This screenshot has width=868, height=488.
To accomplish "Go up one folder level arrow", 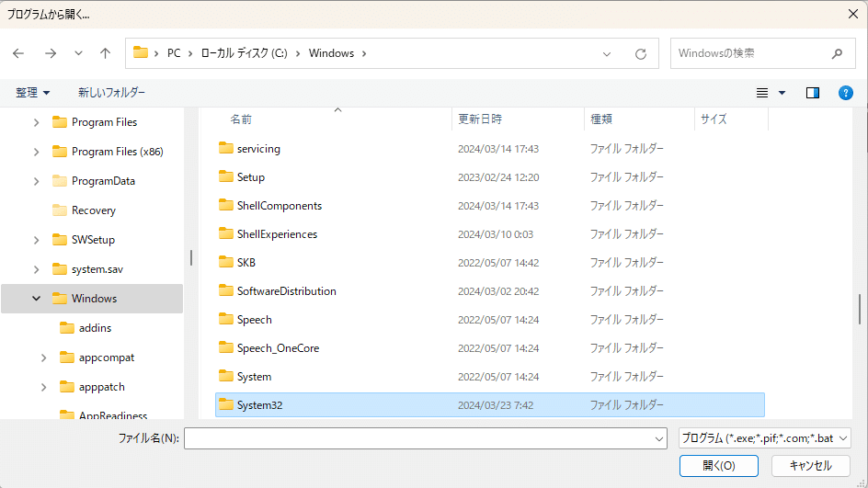I will 105,53.
